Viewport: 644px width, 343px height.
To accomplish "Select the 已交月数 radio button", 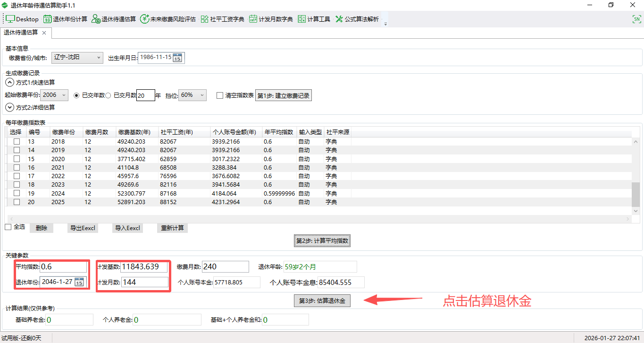I will (x=109, y=94).
